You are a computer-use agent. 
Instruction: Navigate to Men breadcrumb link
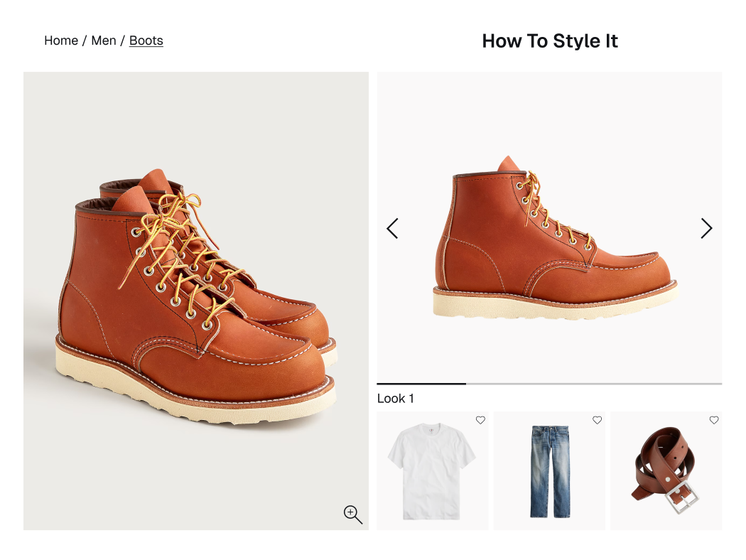point(104,41)
